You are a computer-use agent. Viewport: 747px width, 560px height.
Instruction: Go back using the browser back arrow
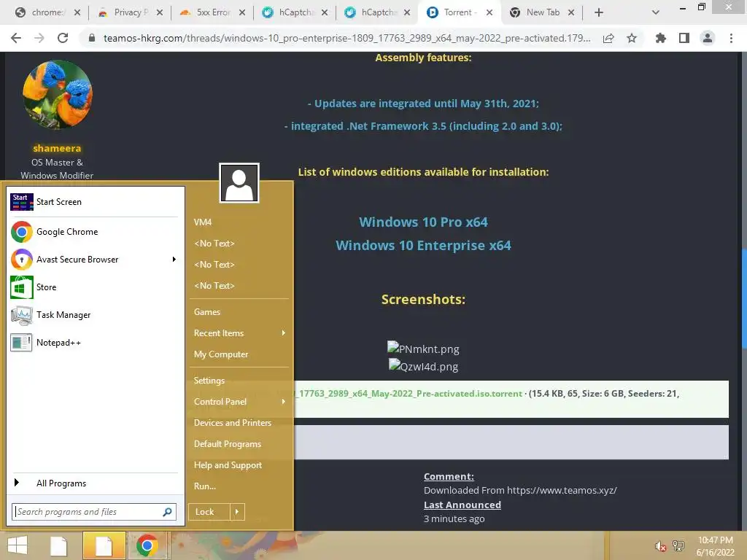pos(16,38)
